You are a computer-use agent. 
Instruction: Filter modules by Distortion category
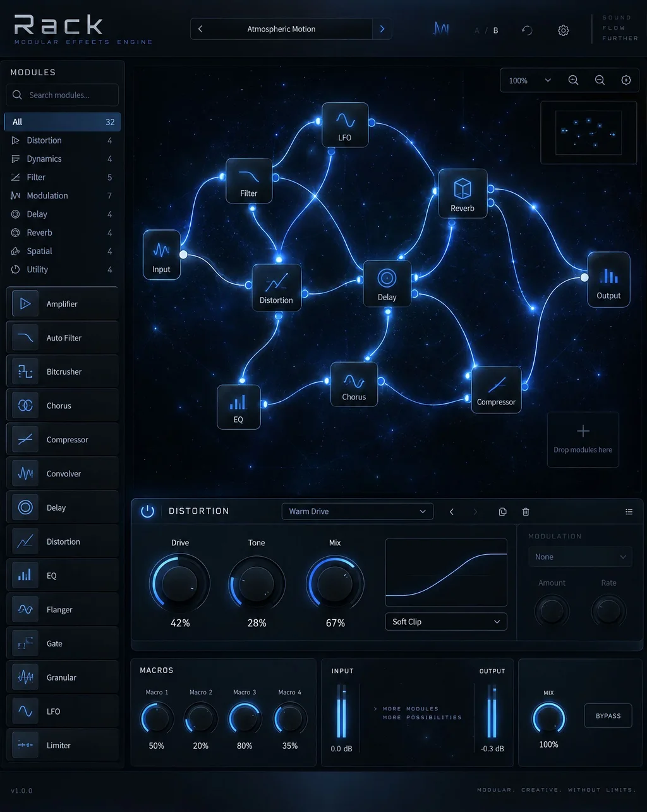click(x=62, y=140)
